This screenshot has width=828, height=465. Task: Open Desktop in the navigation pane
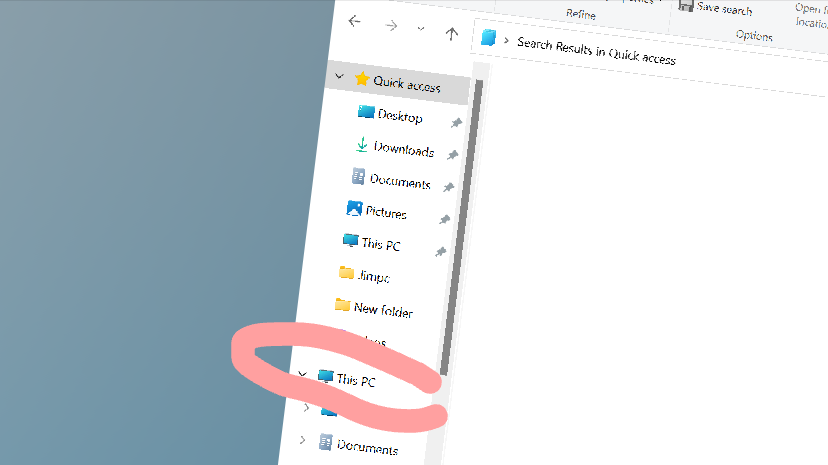[400, 116]
